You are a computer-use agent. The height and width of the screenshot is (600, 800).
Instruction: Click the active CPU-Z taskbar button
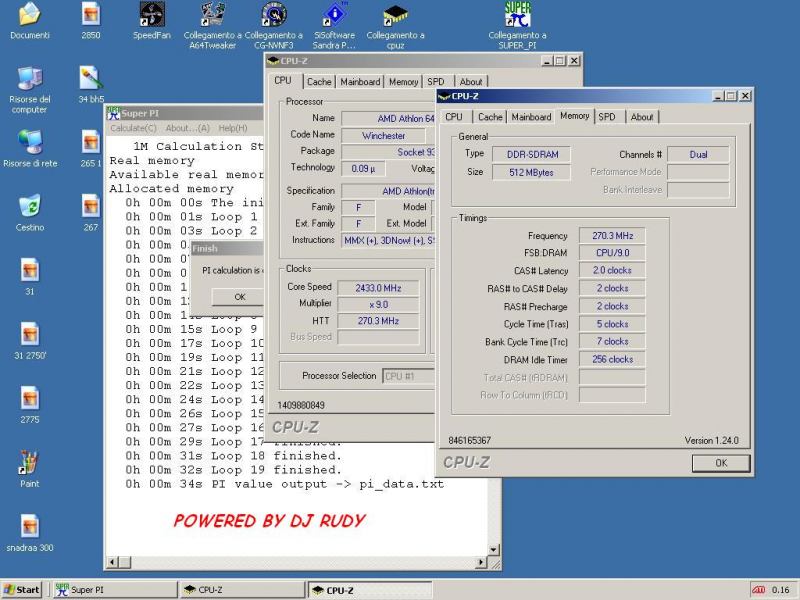click(x=370, y=590)
